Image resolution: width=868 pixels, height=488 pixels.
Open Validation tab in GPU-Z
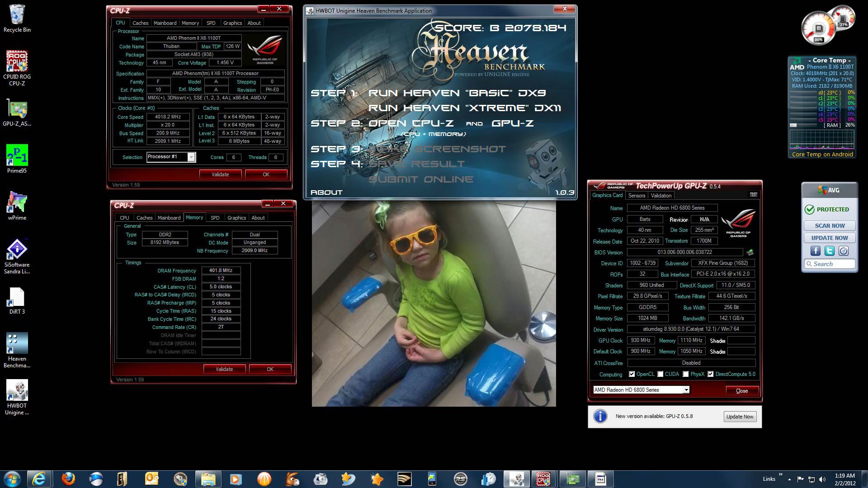pyautogui.click(x=661, y=196)
